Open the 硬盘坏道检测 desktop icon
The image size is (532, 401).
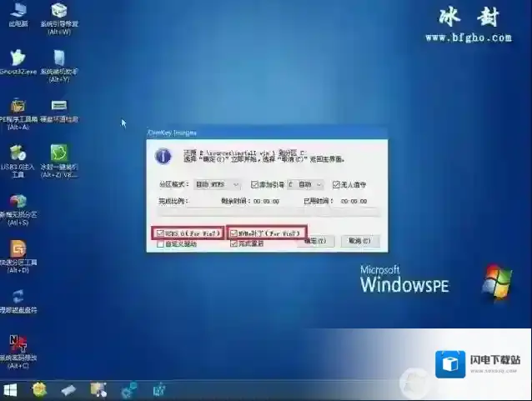tap(59, 107)
